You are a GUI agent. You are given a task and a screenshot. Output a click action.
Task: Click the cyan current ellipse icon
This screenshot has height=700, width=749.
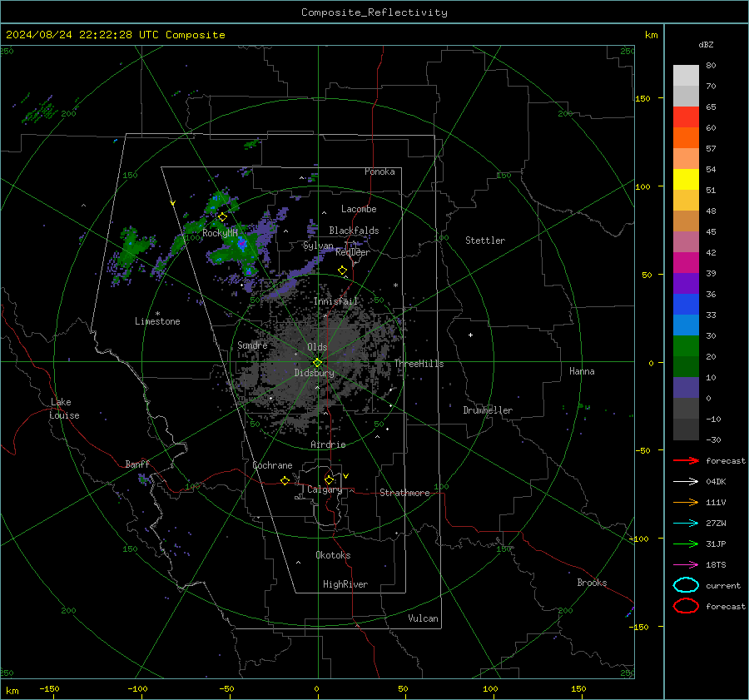coord(686,585)
